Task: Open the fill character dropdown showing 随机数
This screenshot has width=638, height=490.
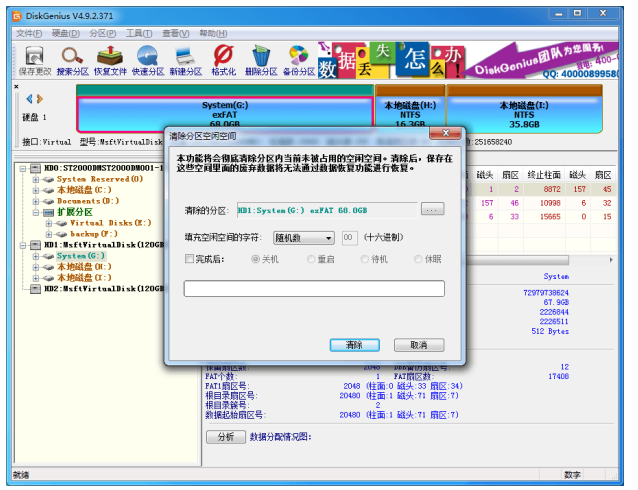Action: click(x=304, y=238)
